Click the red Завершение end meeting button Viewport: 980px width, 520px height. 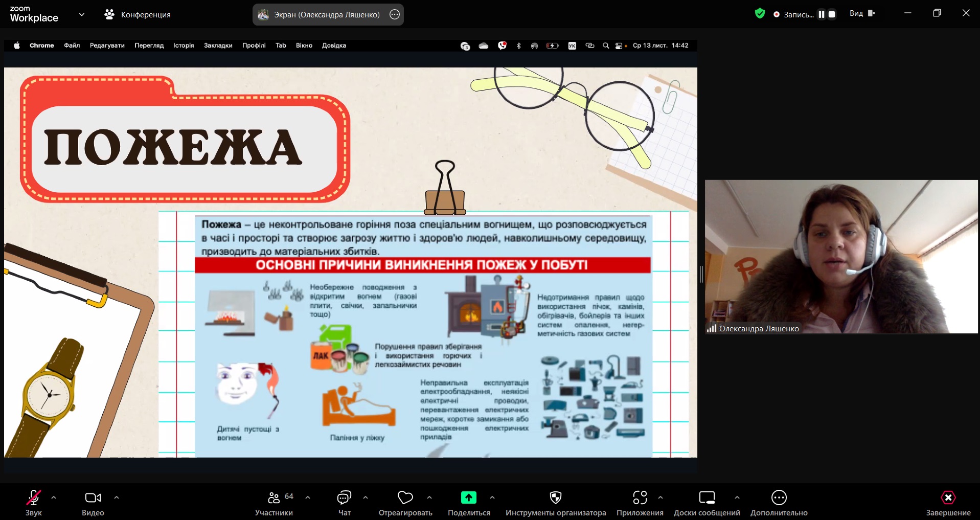[948, 498]
